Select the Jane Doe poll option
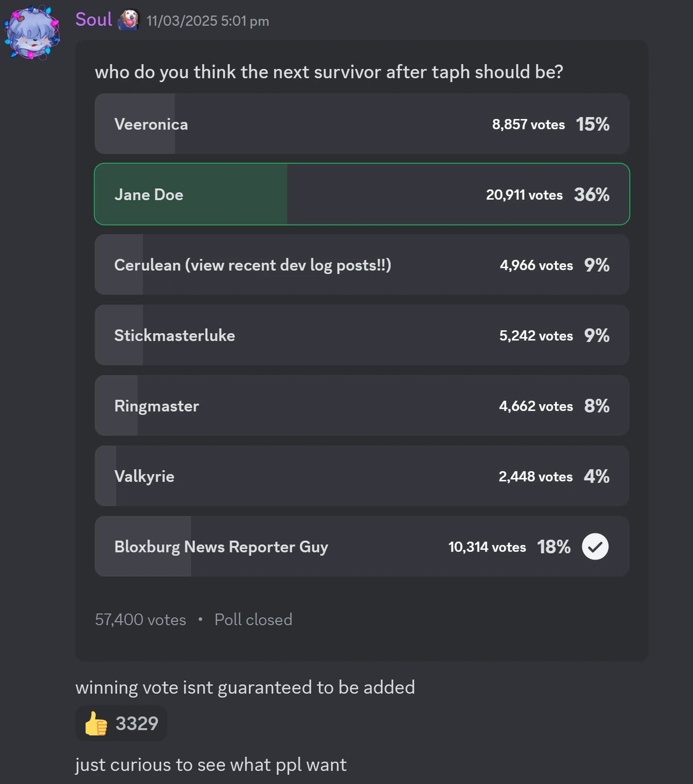 362,194
